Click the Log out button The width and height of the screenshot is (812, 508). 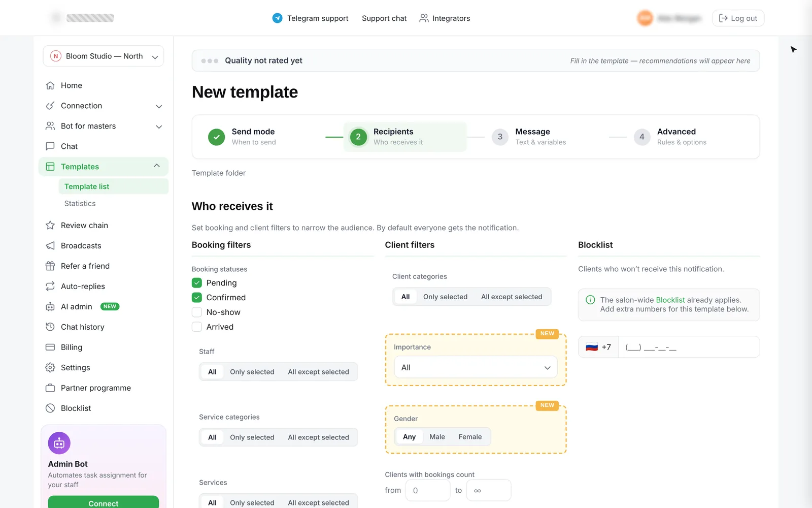coord(738,18)
